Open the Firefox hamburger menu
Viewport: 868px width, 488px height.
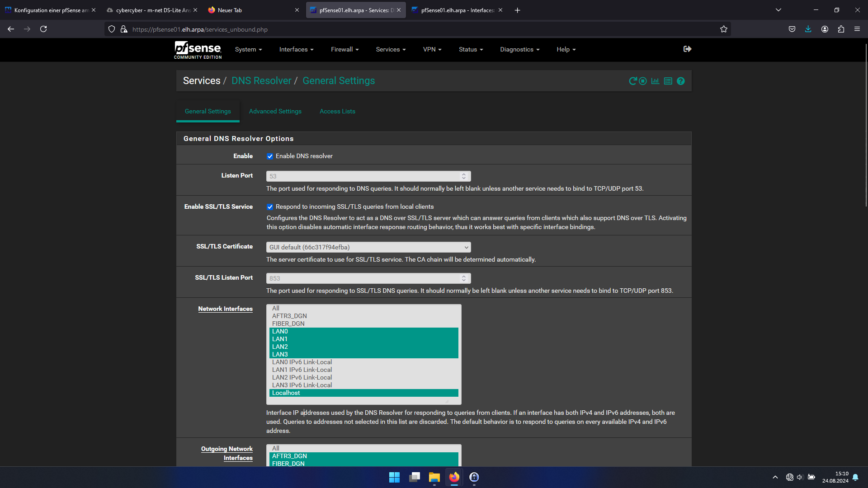[x=857, y=29]
